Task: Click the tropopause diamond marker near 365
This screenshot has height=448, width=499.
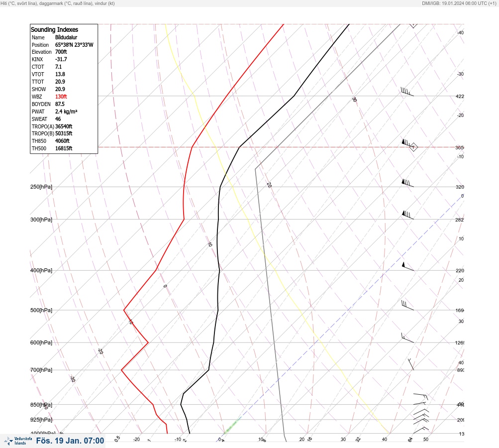Action: pos(413,147)
